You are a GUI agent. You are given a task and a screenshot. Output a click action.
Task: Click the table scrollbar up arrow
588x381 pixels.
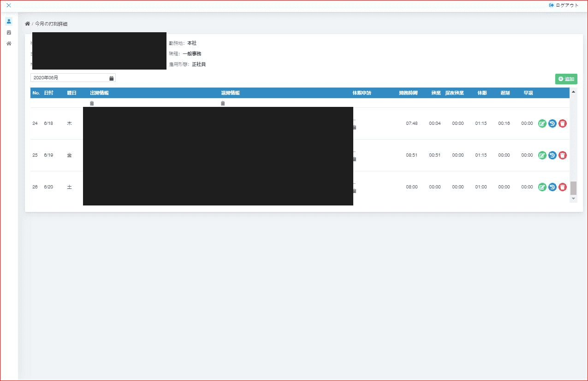click(574, 92)
